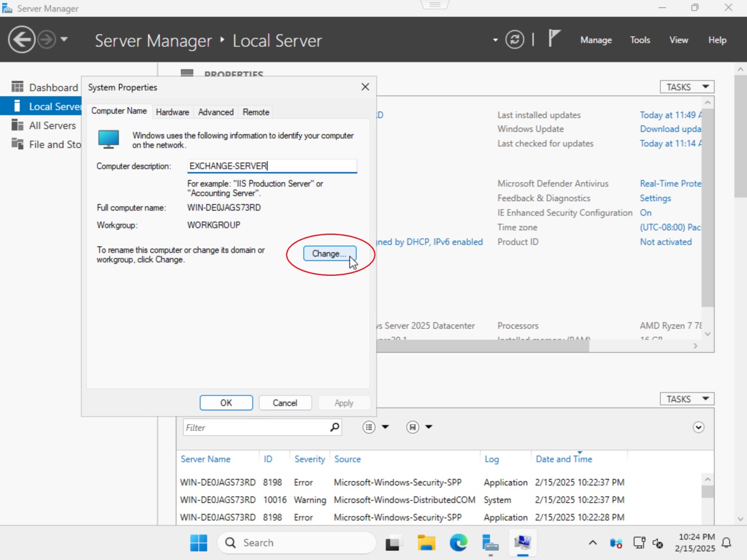Open the Tools menu
The image size is (747, 560).
(x=640, y=40)
